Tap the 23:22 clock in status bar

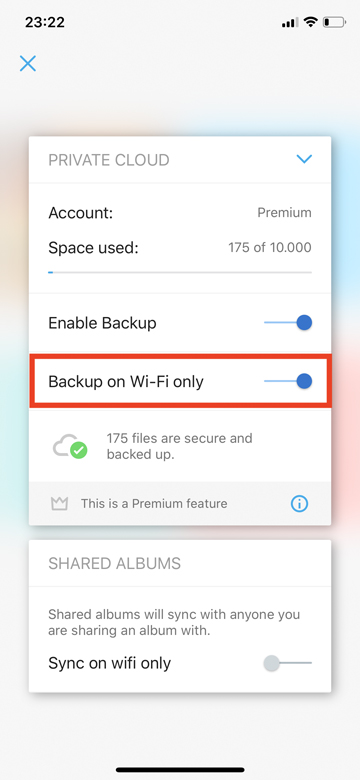pos(44,22)
